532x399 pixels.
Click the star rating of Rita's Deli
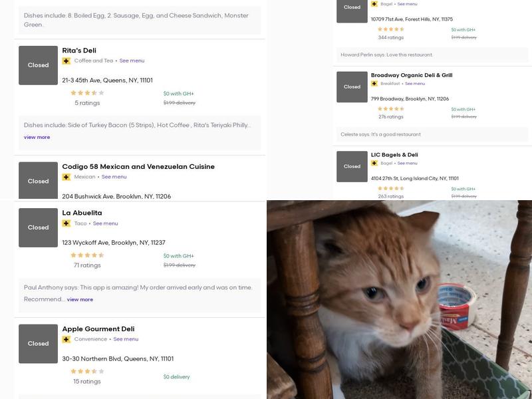tap(87, 93)
